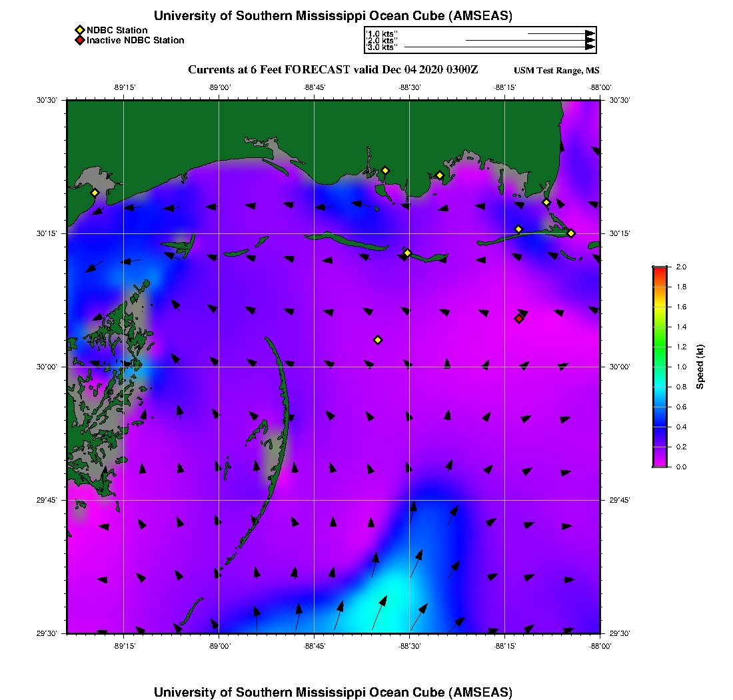Click the green 1.2 kt band on the colorbar

[660, 347]
